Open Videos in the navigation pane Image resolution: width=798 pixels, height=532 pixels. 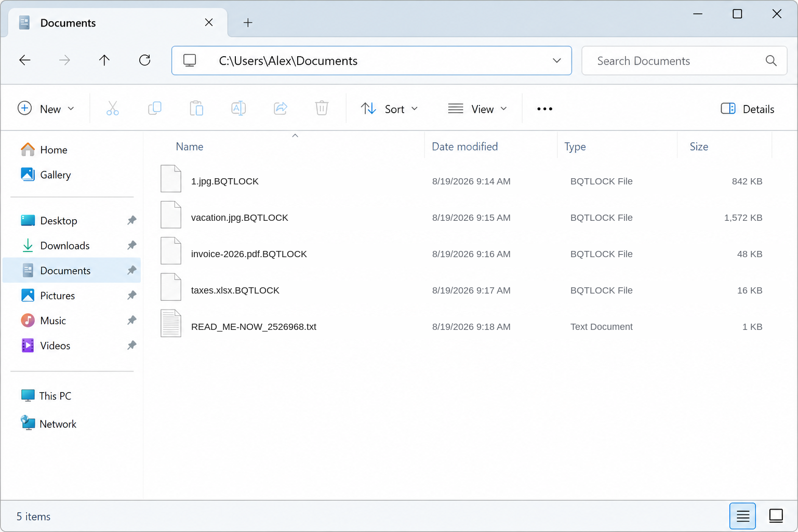[x=72, y=345]
